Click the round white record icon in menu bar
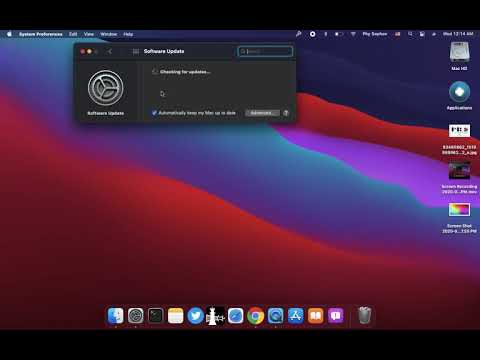The image size is (480, 360). tap(312, 34)
